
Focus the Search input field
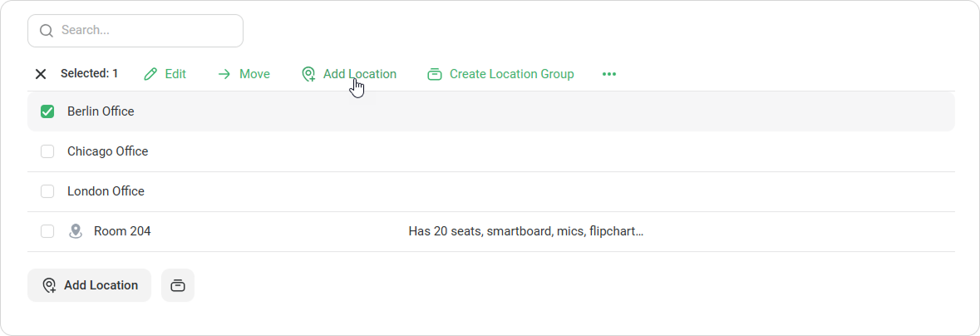[135, 31]
